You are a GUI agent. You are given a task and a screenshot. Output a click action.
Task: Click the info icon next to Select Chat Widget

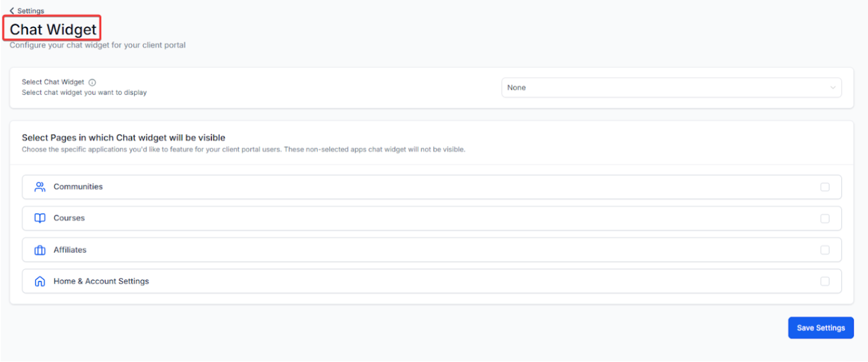(x=93, y=82)
